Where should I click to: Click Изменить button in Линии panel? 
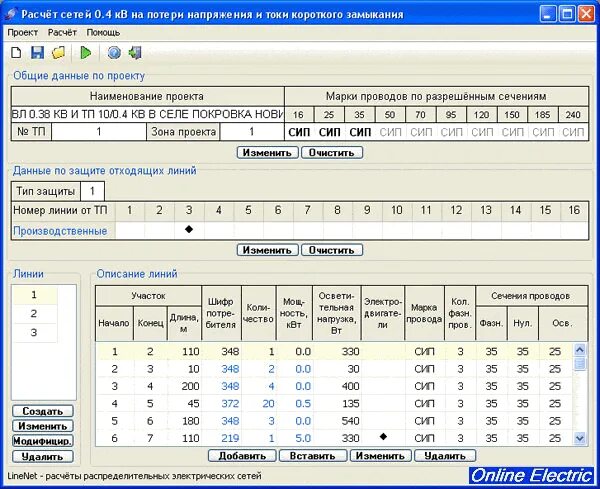pyautogui.click(x=42, y=426)
